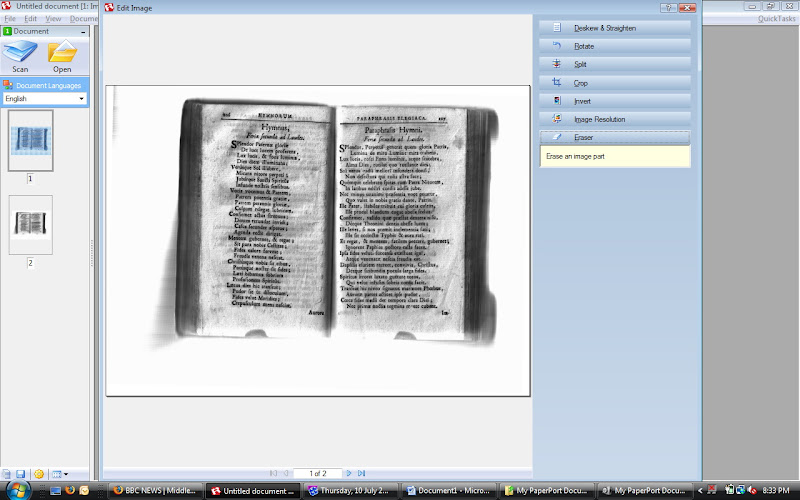Click the save icon in bottom toolbar
The height and width of the screenshot is (500, 800).
click(x=21, y=473)
